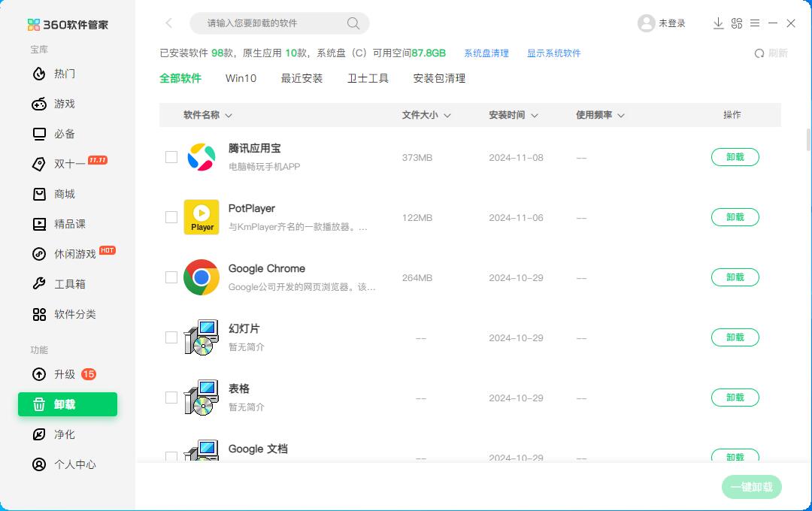Switch to 卫士工具 tab
The width and height of the screenshot is (812, 511).
coord(368,78)
